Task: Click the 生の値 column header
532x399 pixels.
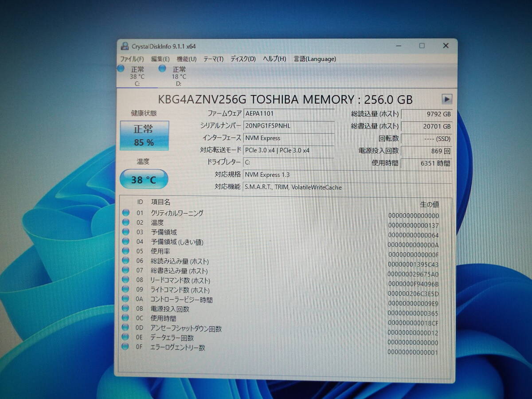Action: (x=429, y=204)
